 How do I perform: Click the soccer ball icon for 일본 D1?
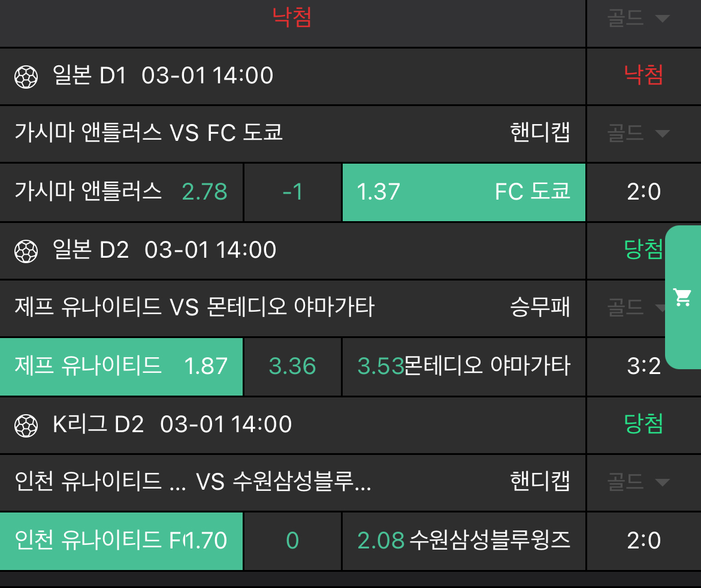pos(26,77)
